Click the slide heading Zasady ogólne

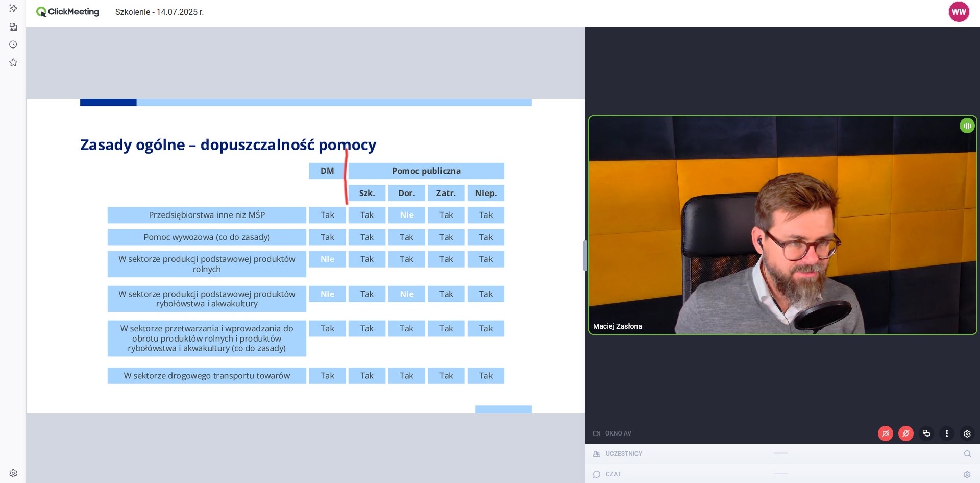[x=228, y=145]
